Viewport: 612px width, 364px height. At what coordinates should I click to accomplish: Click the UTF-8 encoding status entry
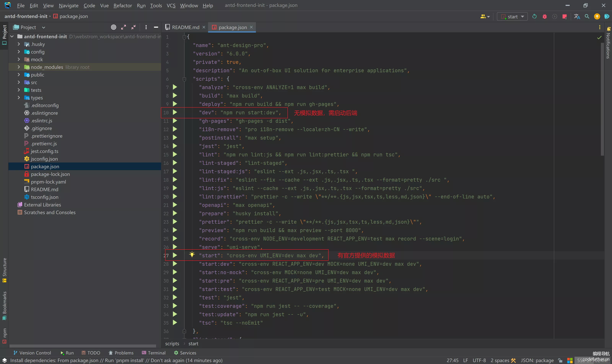[479, 360]
